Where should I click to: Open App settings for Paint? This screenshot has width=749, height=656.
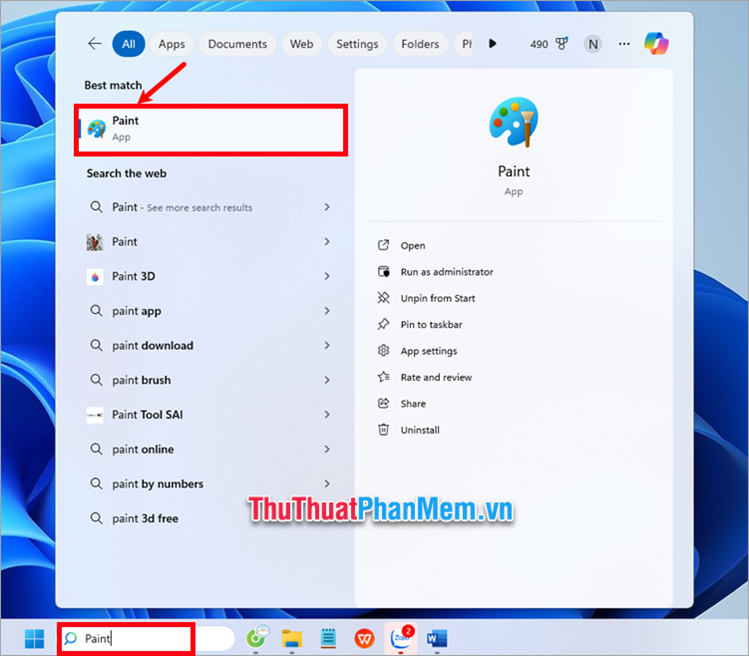click(x=428, y=351)
